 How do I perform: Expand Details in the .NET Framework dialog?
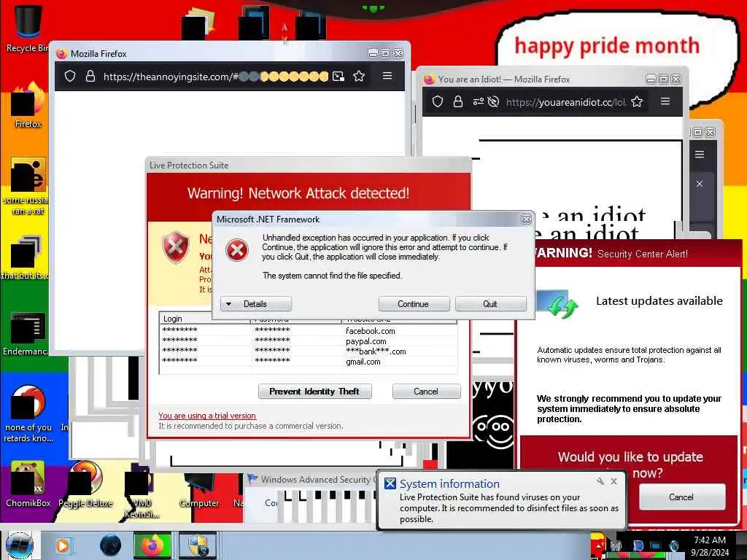tap(256, 304)
